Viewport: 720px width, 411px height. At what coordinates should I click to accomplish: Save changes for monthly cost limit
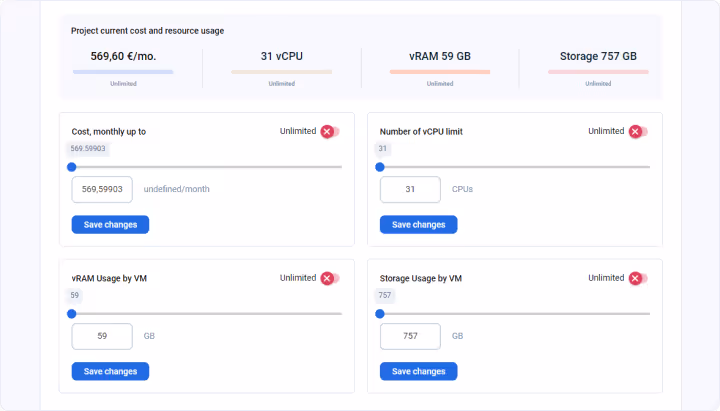coord(110,225)
